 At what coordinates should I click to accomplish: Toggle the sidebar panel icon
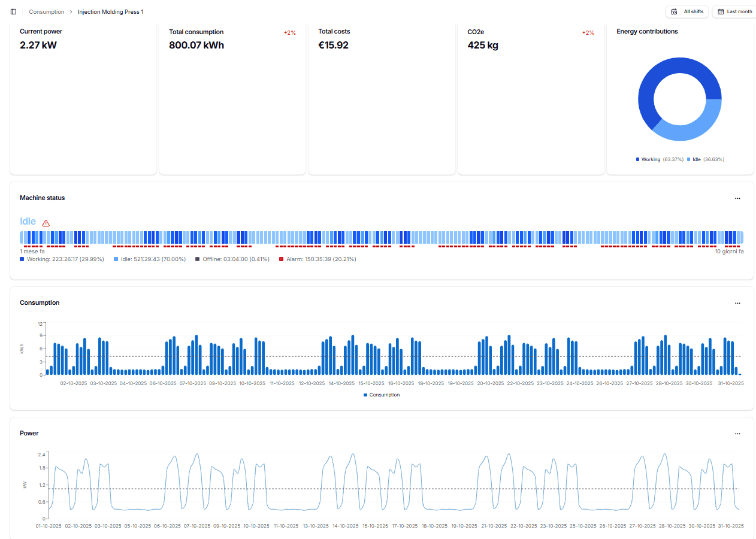pos(13,12)
